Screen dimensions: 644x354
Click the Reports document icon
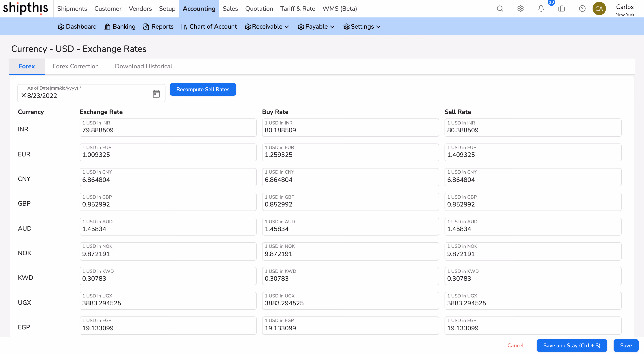point(146,27)
